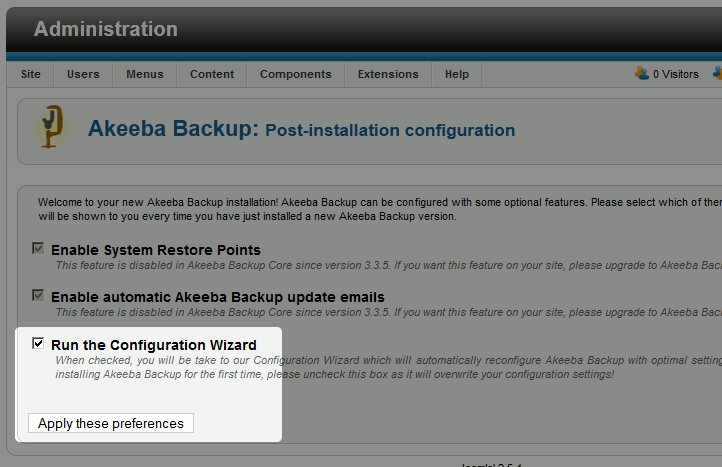Open the Site menu
Image resolution: width=722 pixels, height=467 pixels.
tap(31, 74)
